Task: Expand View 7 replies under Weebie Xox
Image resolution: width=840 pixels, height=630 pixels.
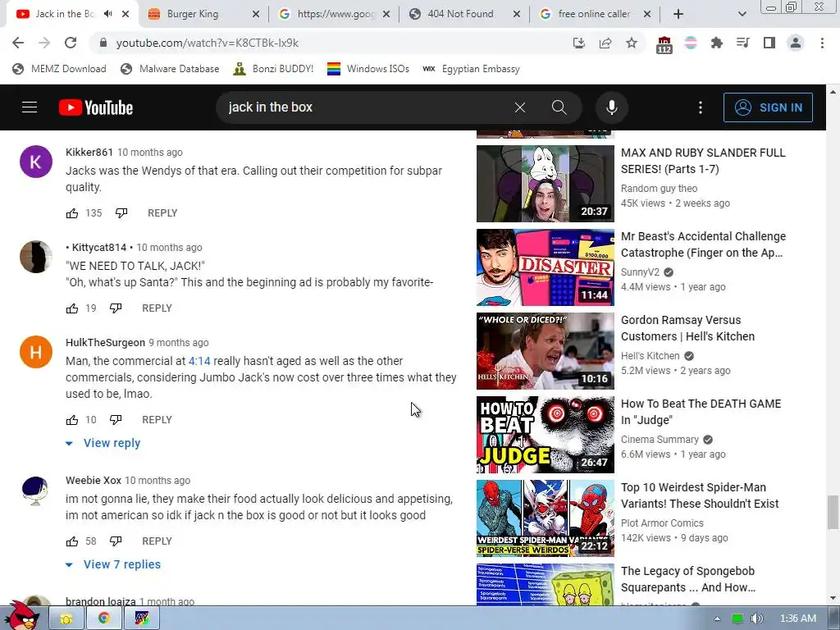Action: pos(113,564)
